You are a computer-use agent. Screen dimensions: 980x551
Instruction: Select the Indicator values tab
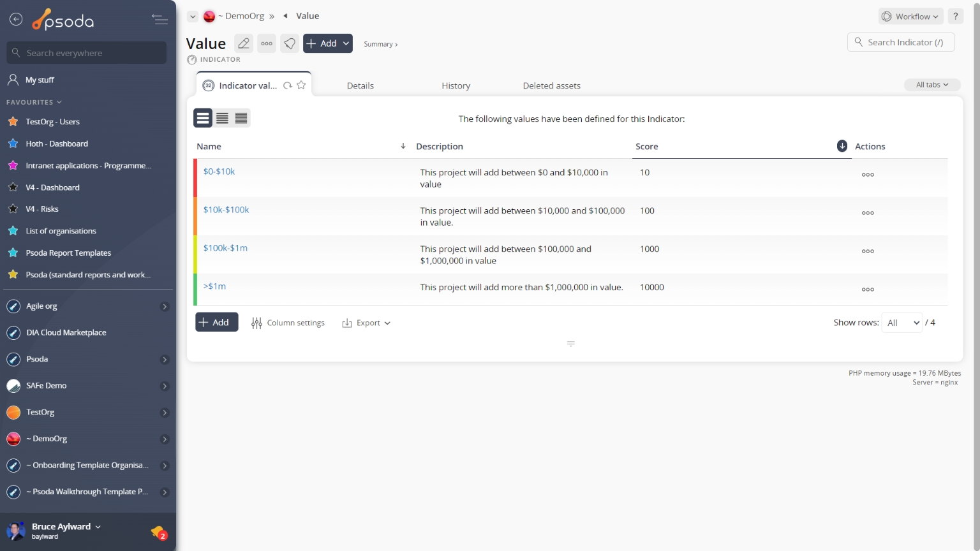point(248,85)
